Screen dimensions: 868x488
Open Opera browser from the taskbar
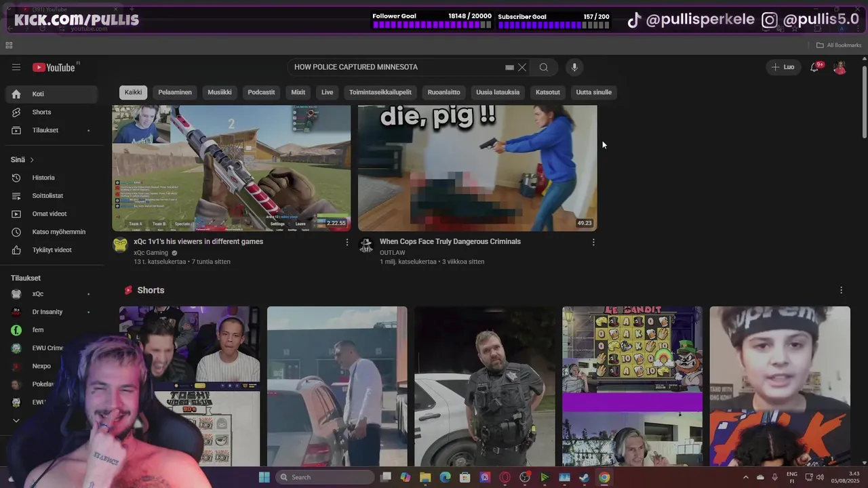[x=505, y=477]
